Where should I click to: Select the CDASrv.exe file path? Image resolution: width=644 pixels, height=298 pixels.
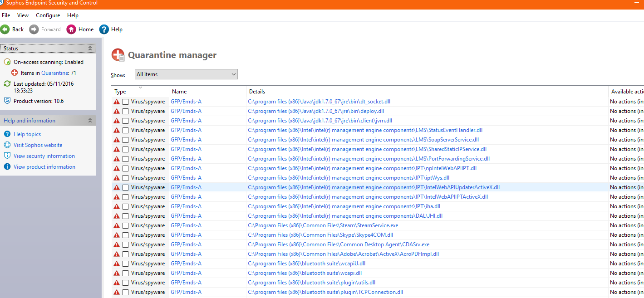tap(339, 244)
